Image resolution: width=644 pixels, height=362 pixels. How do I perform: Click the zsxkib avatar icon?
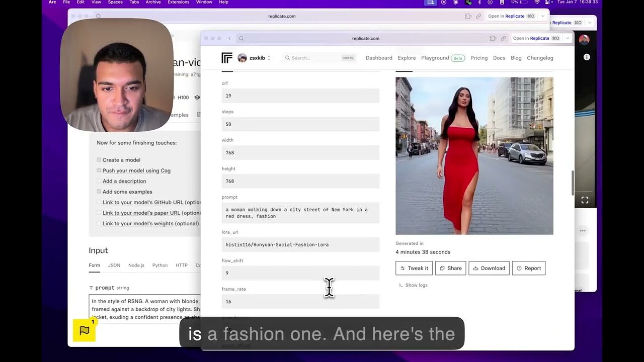click(242, 58)
